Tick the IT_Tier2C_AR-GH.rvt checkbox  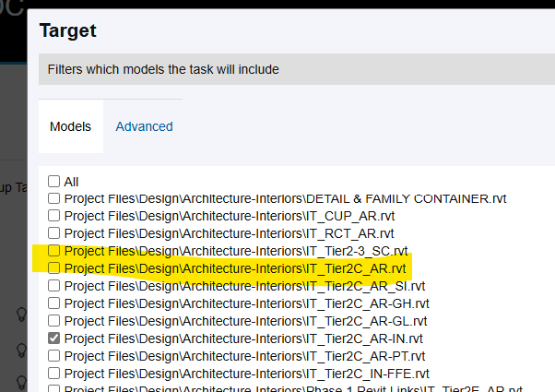click(54, 303)
